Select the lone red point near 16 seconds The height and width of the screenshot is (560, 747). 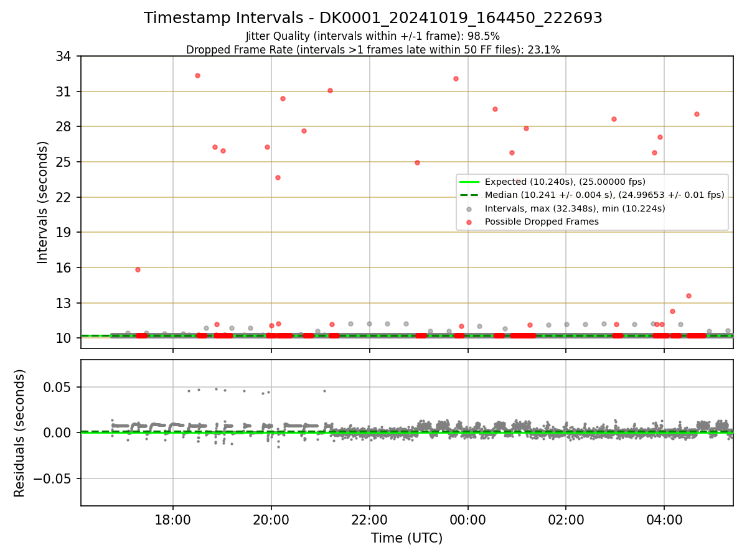point(138,269)
